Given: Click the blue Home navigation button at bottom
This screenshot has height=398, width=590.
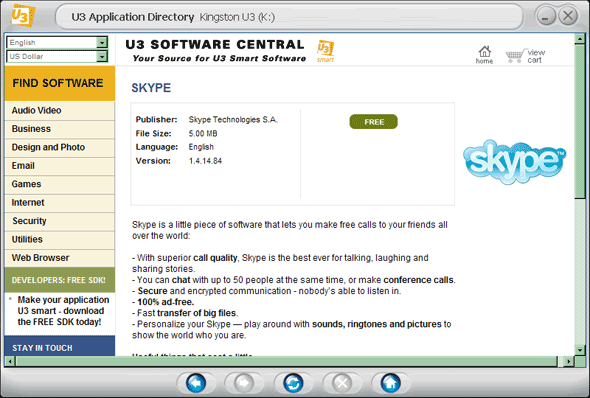Looking at the screenshot, I should (x=391, y=383).
